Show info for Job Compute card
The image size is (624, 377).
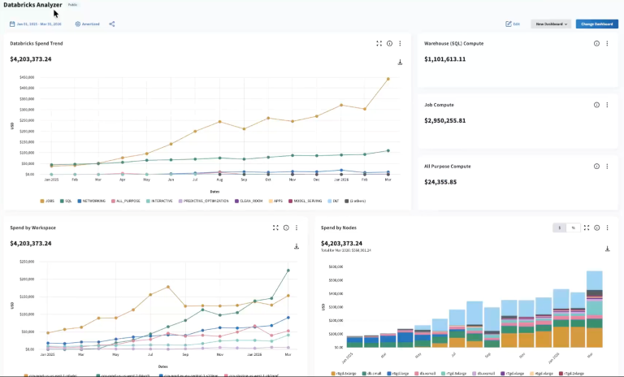tap(597, 105)
